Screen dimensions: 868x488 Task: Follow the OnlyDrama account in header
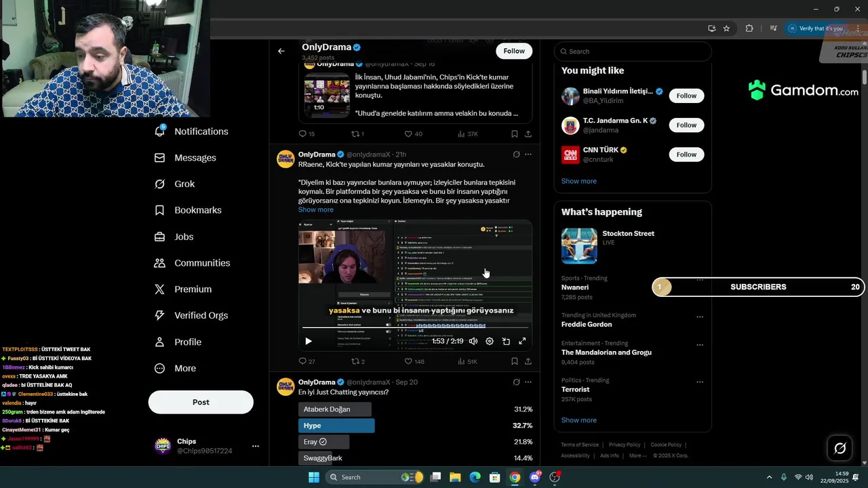(x=514, y=51)
